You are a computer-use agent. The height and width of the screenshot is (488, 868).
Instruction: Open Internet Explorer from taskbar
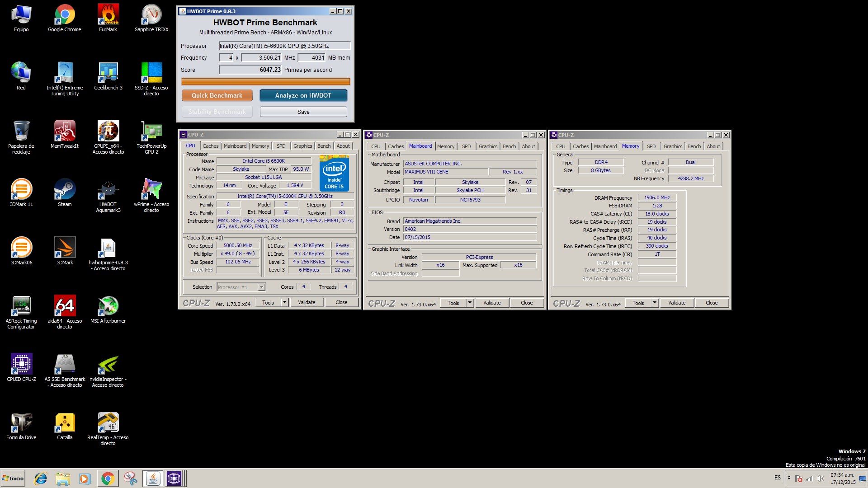click(41, 479)
